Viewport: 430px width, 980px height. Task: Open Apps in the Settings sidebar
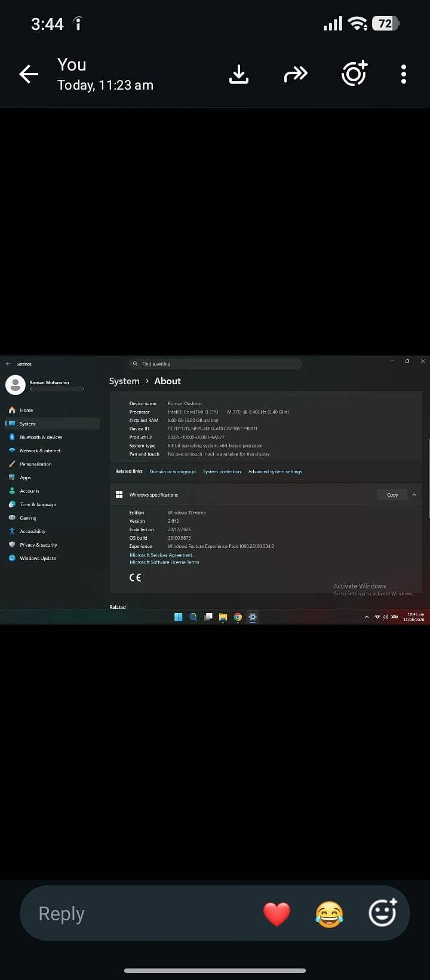tap(52, 477)
